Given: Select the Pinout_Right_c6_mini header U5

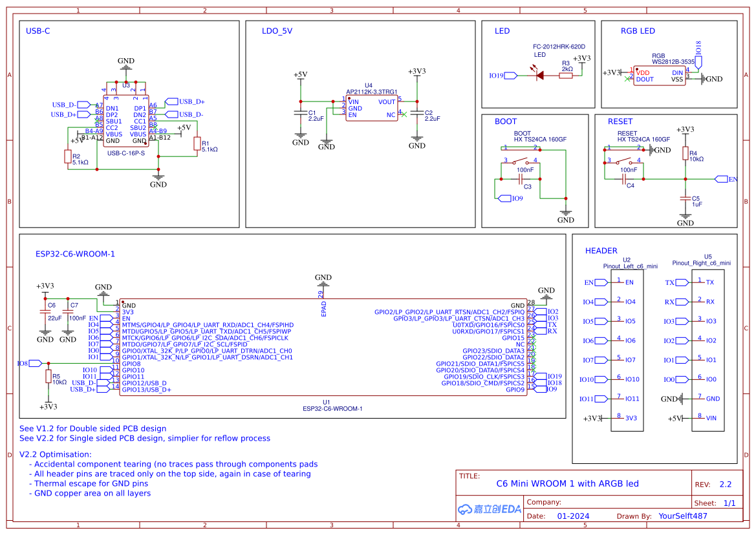Looking at the screenshot, I should tap(707, 350).
